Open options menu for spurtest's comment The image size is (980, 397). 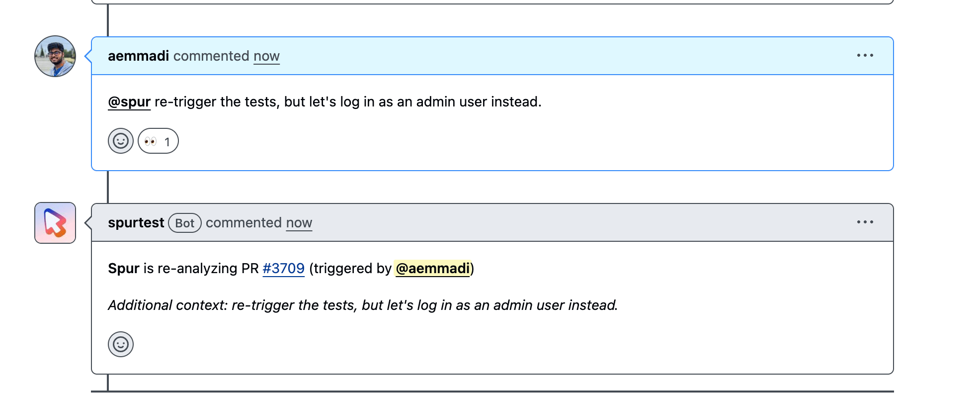(x=865, y=222)
